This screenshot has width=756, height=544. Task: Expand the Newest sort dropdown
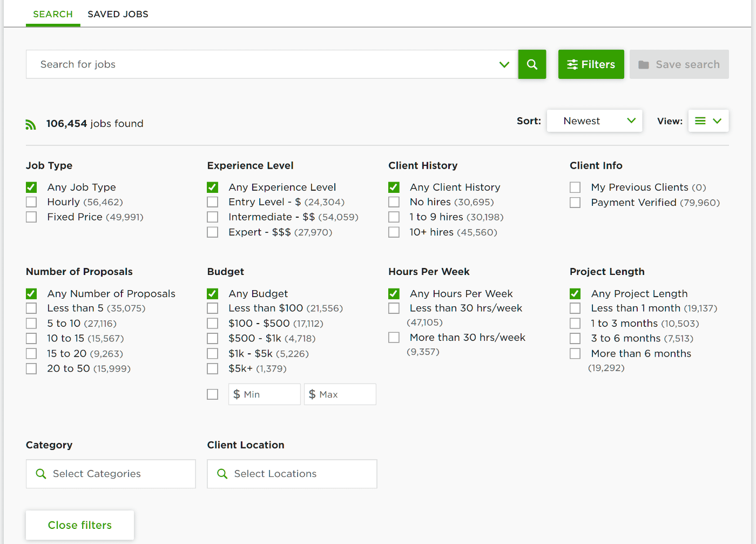tap(594, 121)
